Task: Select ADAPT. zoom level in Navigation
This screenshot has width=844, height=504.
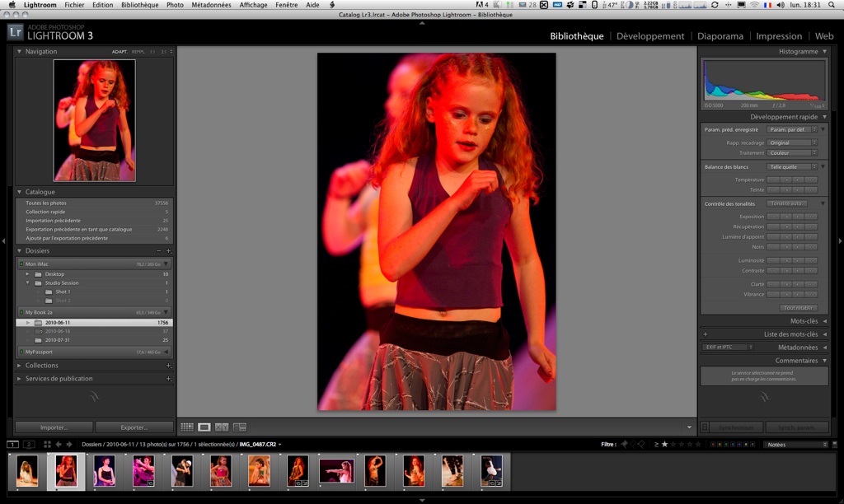Action: click(120, 52)
